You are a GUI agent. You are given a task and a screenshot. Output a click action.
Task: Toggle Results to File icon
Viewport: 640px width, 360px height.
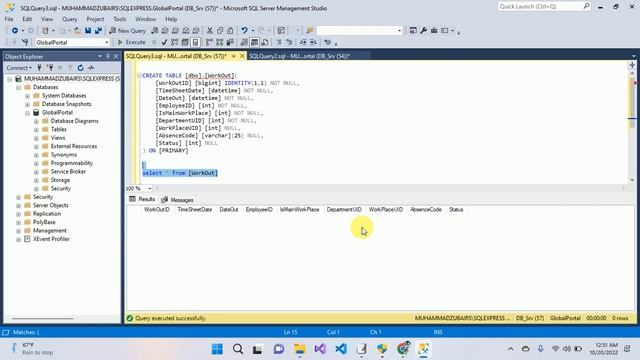coord(265,42)
